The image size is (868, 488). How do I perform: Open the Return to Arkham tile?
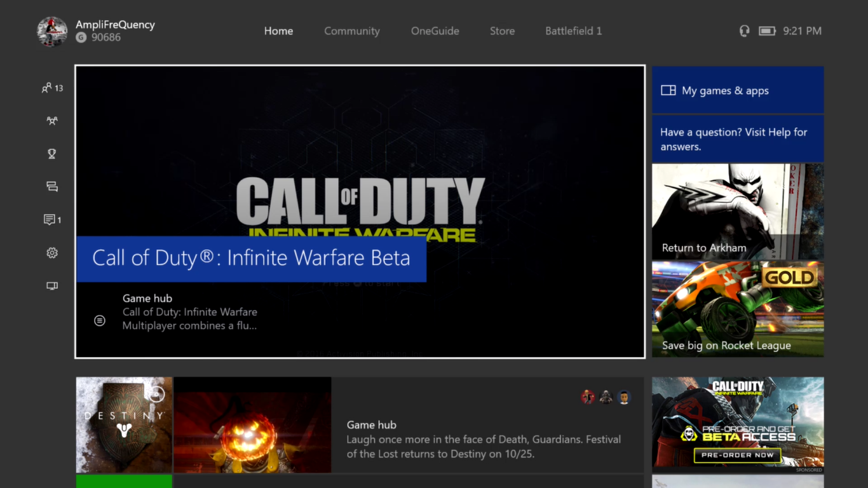click(738, 212)
